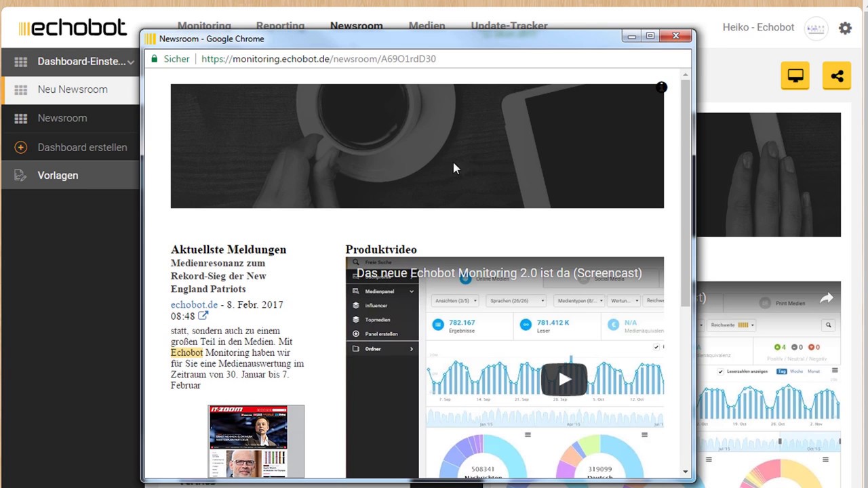
Task: Click the scroll down arrow in the popup
Action: coord(686,472)
